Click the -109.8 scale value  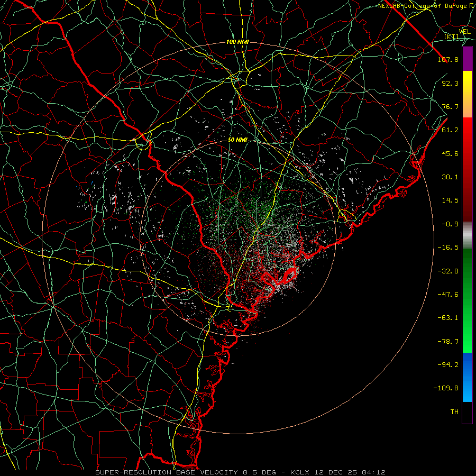click(x=446, y=388)
